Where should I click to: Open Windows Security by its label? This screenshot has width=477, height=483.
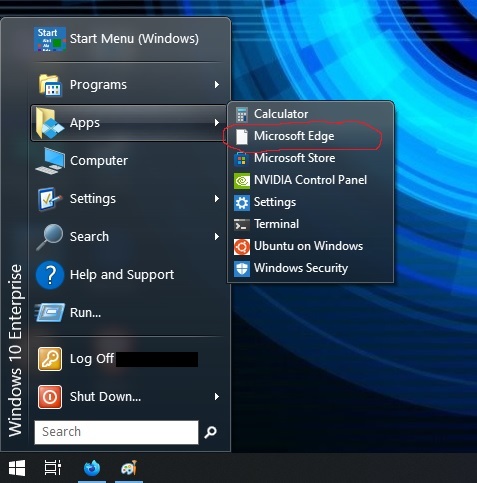301,268
